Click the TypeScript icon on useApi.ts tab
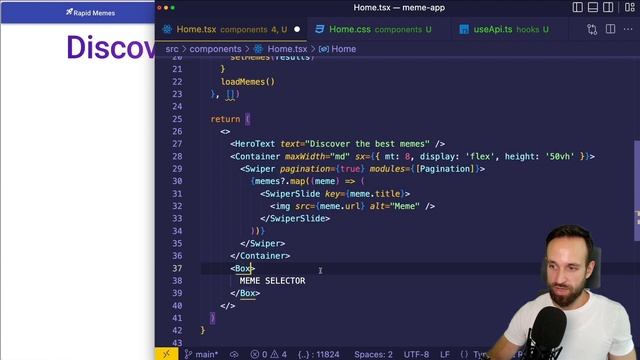This screenshot has width=640, height=360. (464, 29)
